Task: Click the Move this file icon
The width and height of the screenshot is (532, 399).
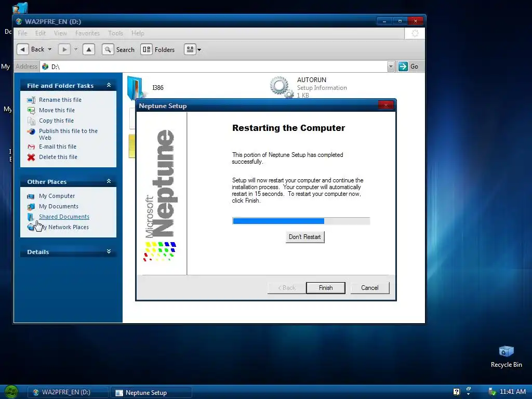Action: (x=31, y=110)
